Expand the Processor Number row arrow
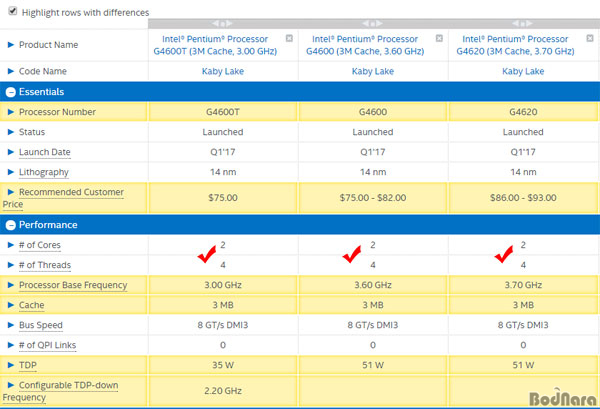 [11, 112]
